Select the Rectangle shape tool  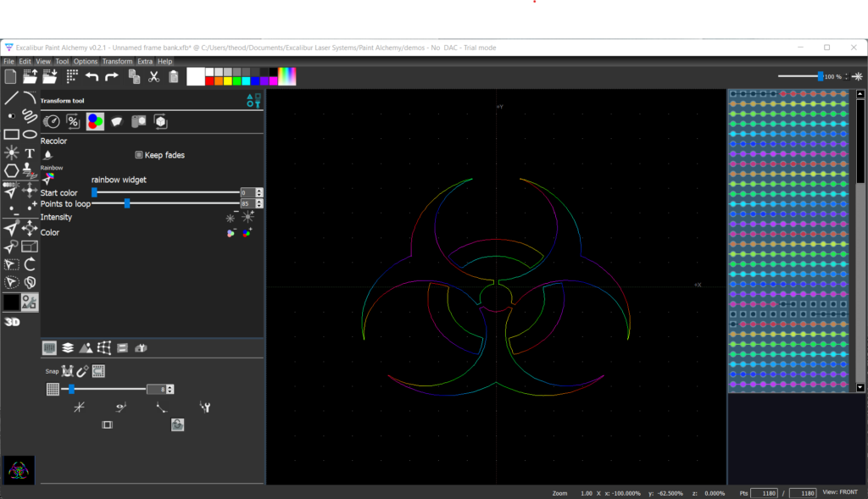[11, 134]
